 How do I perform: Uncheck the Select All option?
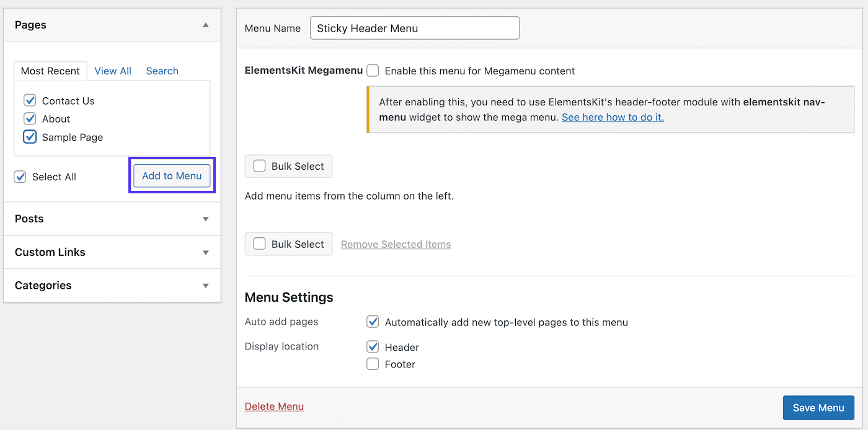[x=20, y=177]
